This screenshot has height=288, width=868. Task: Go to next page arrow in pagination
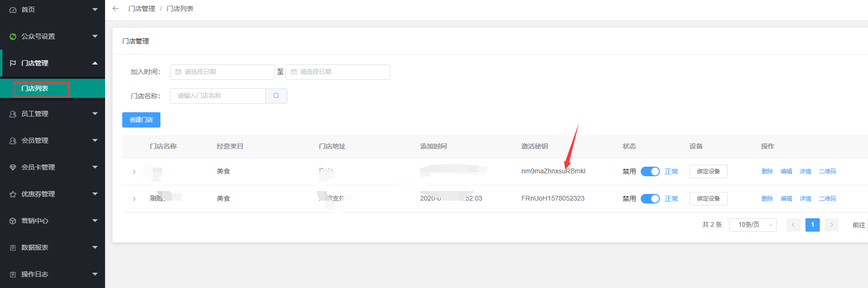[831, 224]
